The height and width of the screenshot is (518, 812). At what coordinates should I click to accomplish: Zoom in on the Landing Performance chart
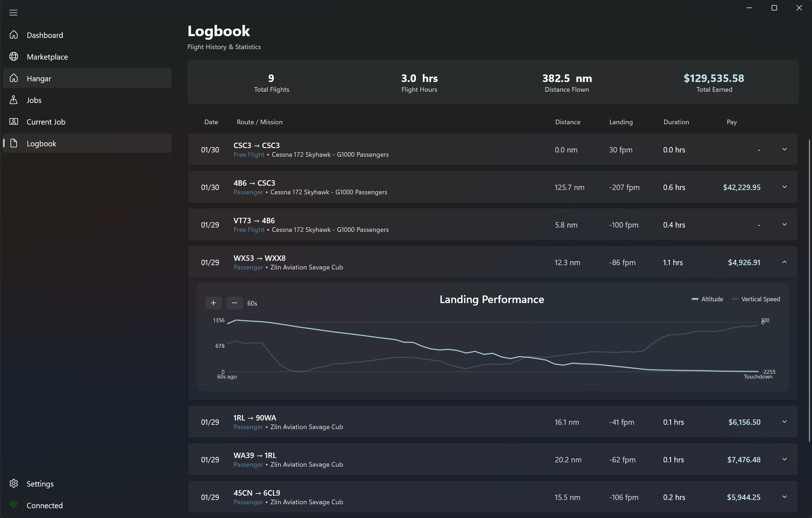tap(213, 303)
